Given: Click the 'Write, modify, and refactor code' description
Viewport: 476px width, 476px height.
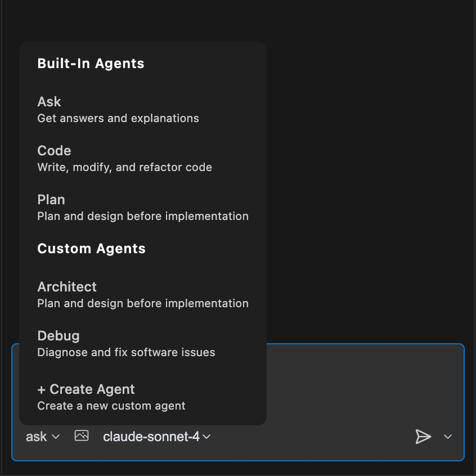Looking at the screenshot, I should point(124,167).
